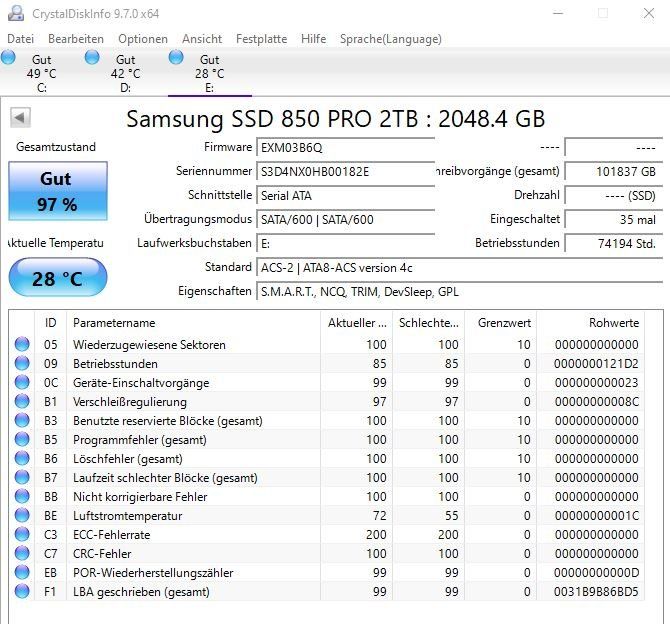Click the Schlechte column header
Image resolution: width=670 pixels, height=624 pixels.
tap(429, 323)
